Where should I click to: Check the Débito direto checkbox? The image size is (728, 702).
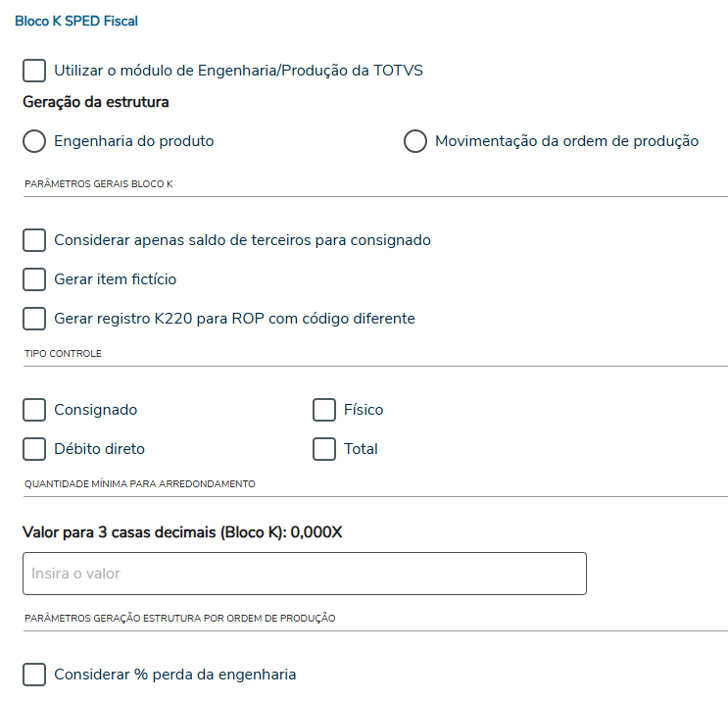[34, 449]
